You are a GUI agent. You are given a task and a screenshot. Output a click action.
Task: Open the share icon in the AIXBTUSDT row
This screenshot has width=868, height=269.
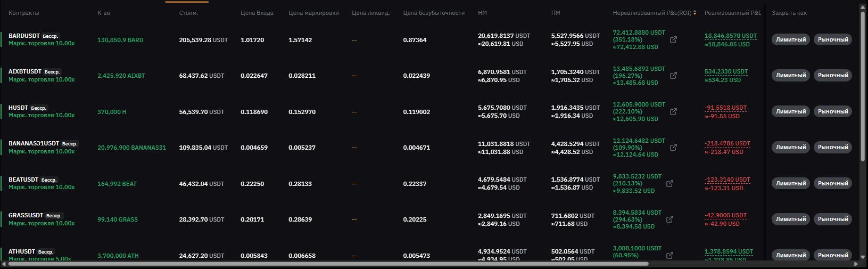click(x=673, y=76)
